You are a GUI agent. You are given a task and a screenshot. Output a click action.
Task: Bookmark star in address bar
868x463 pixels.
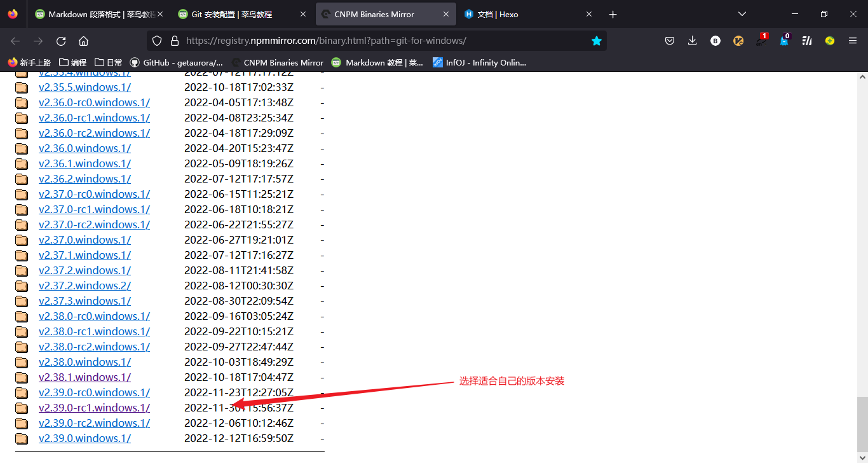[x=596, y=41]
